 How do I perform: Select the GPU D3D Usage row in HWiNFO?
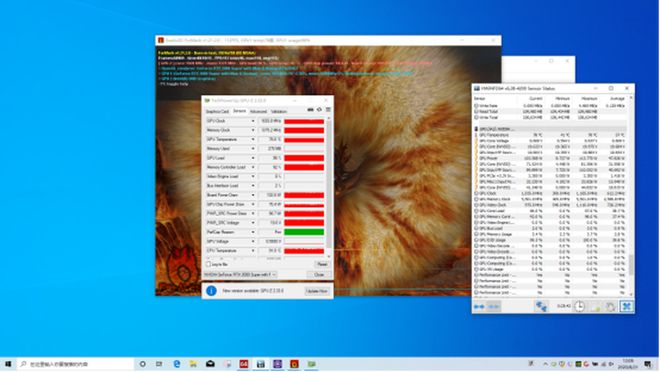tap(551, 240)
